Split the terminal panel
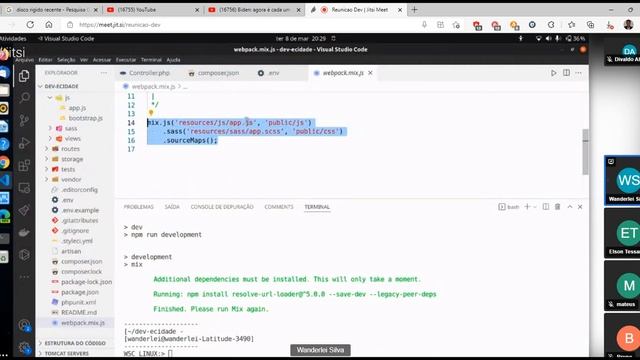The width and height of the screenshot is (640, 360). point(546,207)
